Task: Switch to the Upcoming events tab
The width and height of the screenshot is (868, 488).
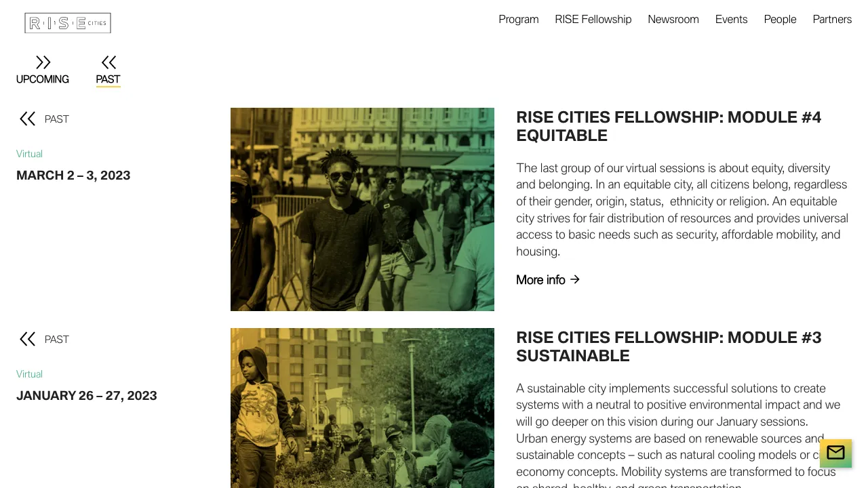Action: click(43, 79)
